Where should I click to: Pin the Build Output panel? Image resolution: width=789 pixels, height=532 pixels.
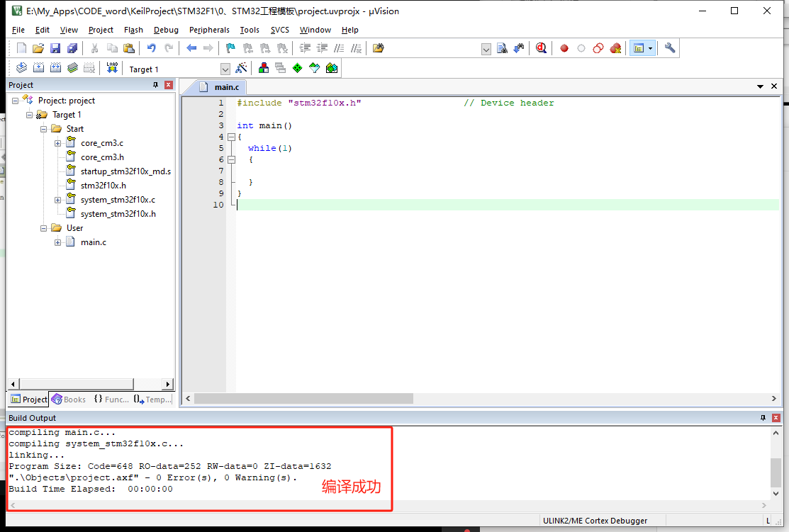click(763, 418)
